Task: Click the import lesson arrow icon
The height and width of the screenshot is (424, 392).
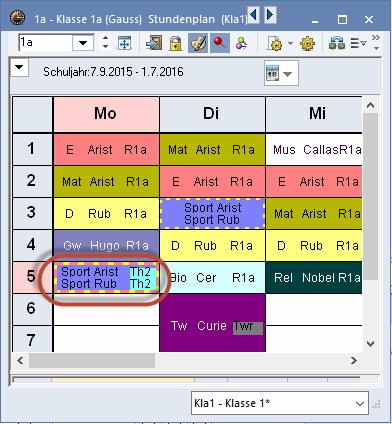Action: 154,43
